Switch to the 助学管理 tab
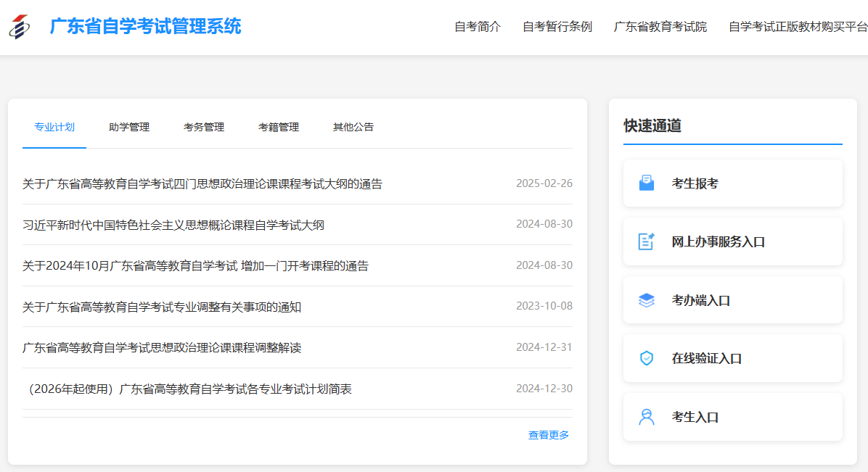The height and width of the screenshot is (472, 868). click(x=129, y=128)
